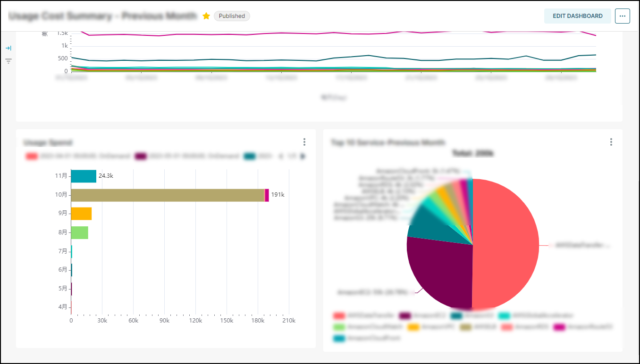Toggle orange entry in the pie chart legend
The height and width of the screenshot is (364, 640).
point(413,326)
